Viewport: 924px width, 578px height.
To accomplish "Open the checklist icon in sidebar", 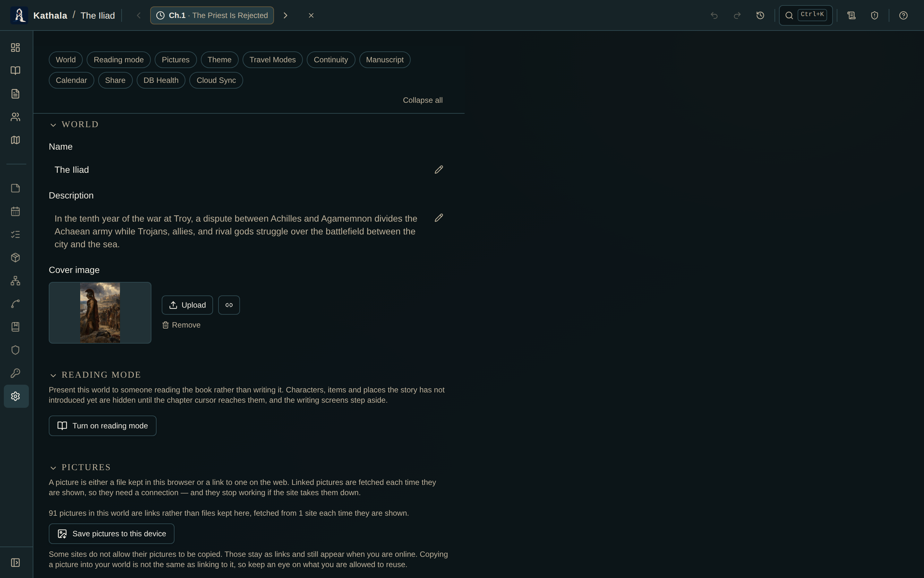I will pos(15,234).
